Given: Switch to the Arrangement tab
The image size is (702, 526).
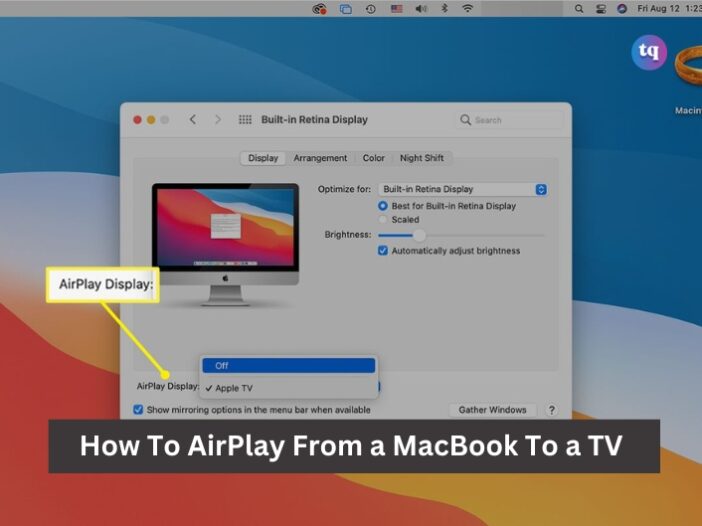Looking at the screenshot, I should pos(320,158).
